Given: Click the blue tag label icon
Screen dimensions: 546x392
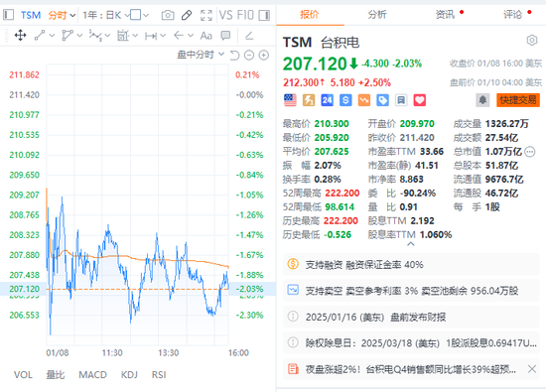Looking at the screenshot, I should pos(382,100).
